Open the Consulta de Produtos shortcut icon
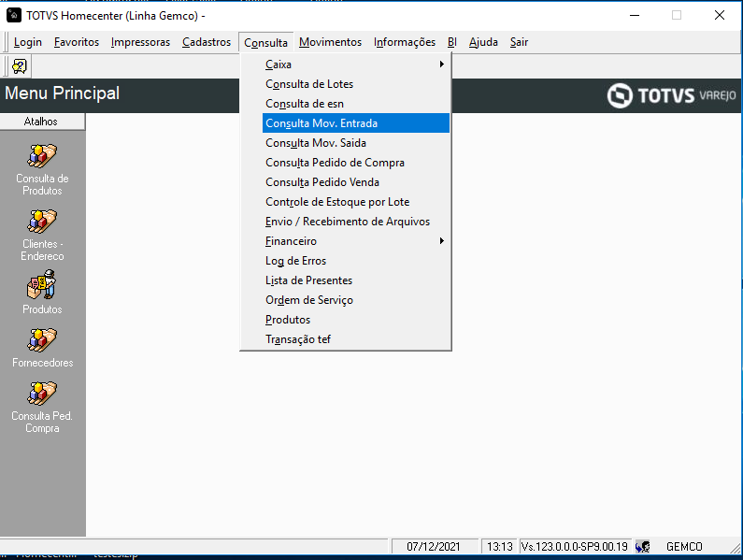743x560 pixels. (42, 156)
